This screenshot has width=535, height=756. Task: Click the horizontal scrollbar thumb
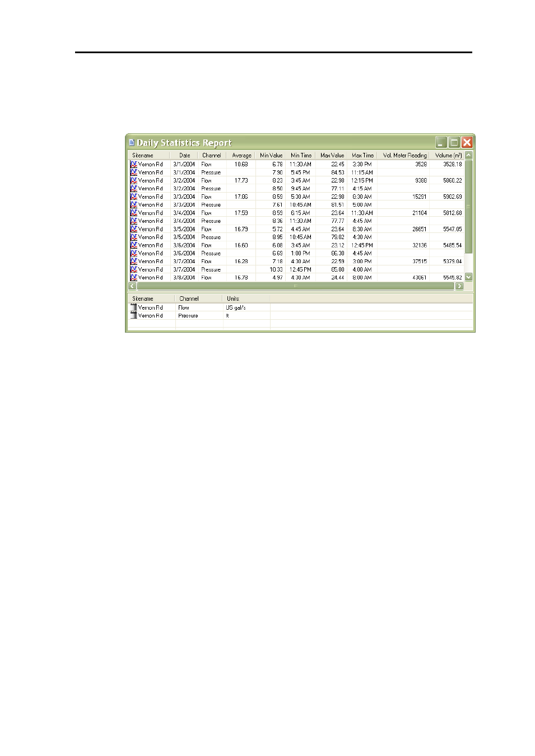tap(295, 286)
